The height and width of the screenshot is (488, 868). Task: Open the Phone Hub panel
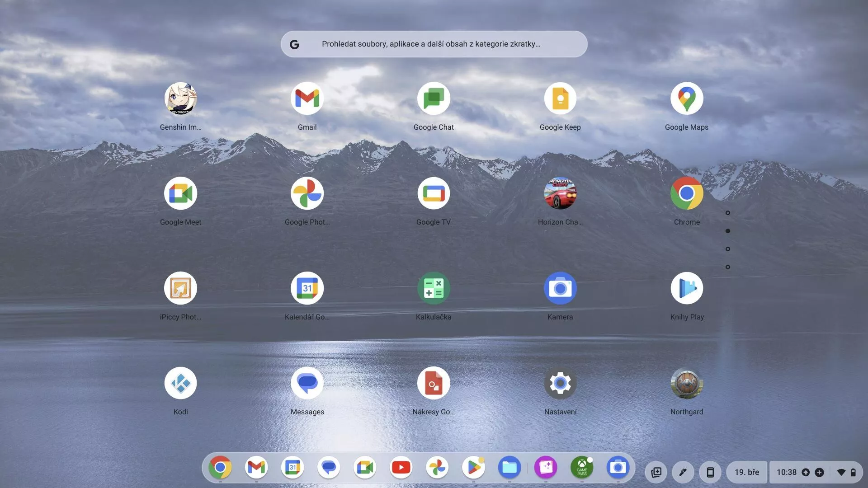(x=710, y=472)
